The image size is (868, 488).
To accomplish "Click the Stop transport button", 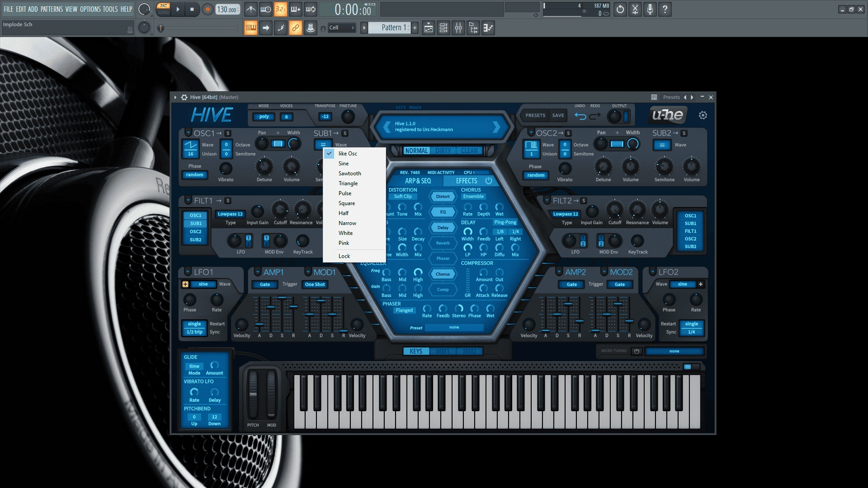I will tap(192, 9).
